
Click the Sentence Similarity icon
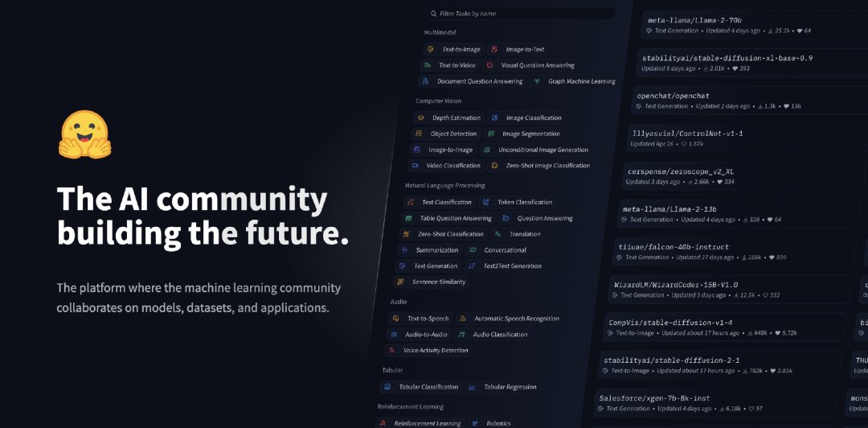coord(400,282)
